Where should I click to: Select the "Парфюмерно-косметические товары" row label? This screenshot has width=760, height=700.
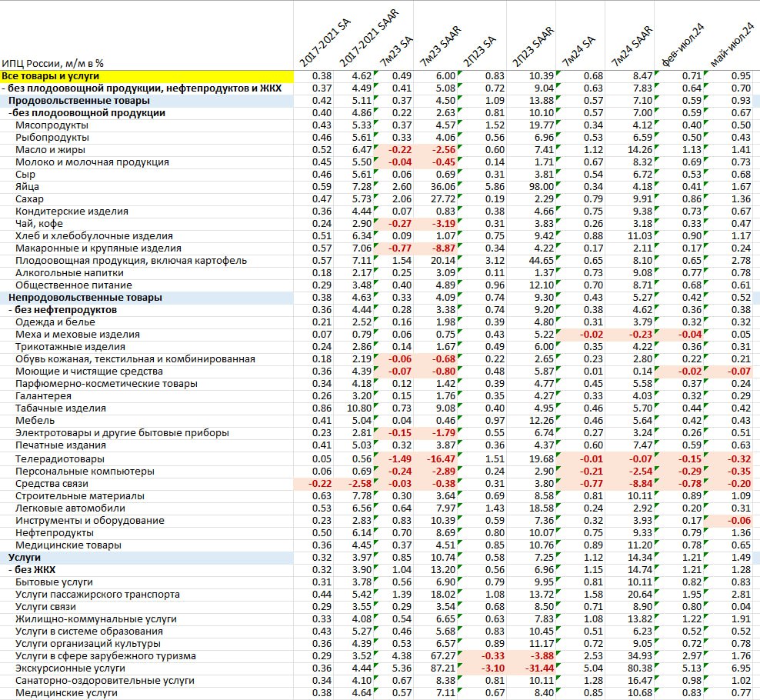tap(107, 384)
